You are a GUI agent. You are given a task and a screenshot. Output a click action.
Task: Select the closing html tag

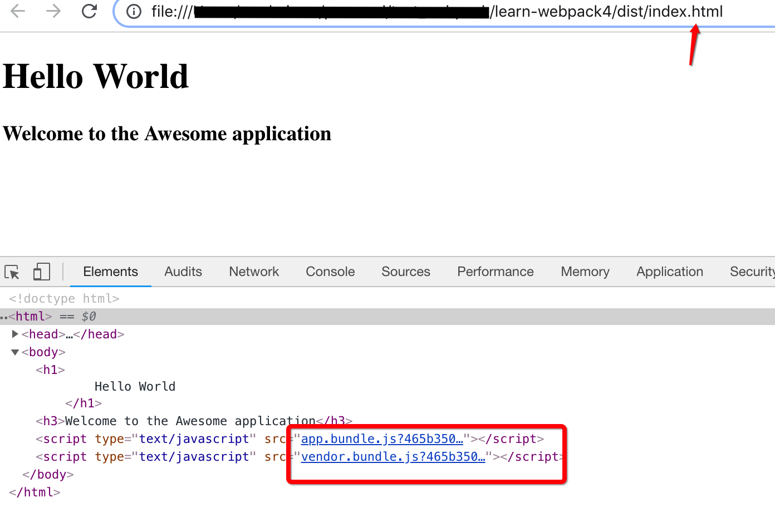[x=35, y=492]
